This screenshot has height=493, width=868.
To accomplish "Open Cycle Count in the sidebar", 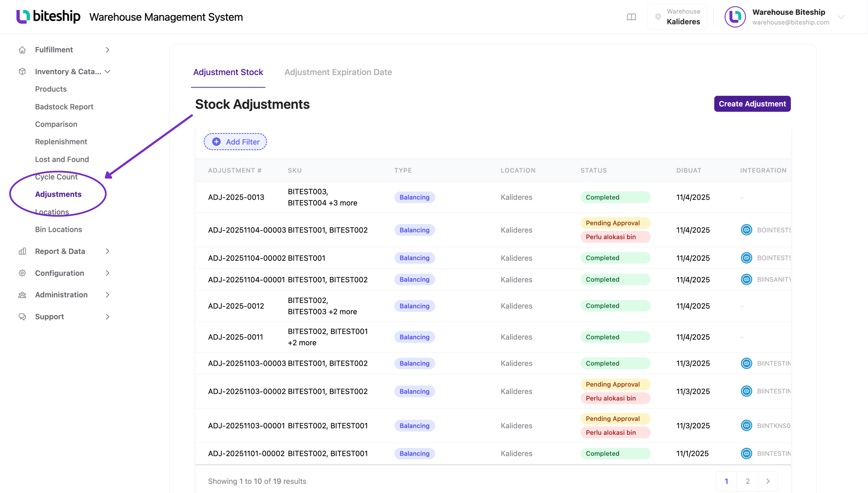I will coord(57,177).
